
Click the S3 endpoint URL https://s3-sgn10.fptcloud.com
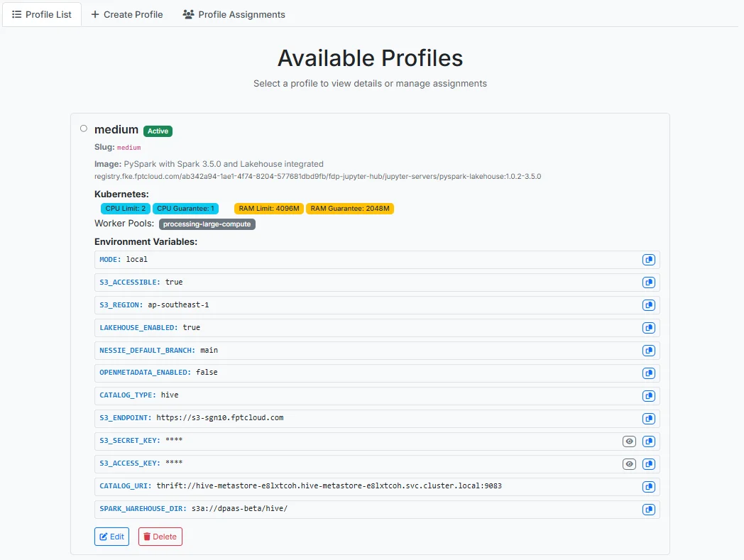[219, 417]
